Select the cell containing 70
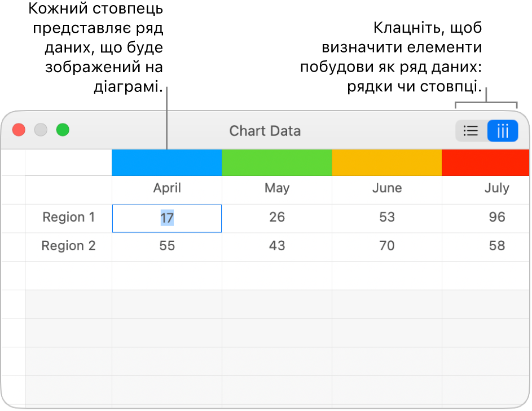This screenshot has height=411, width=532. tap(387, 246)
